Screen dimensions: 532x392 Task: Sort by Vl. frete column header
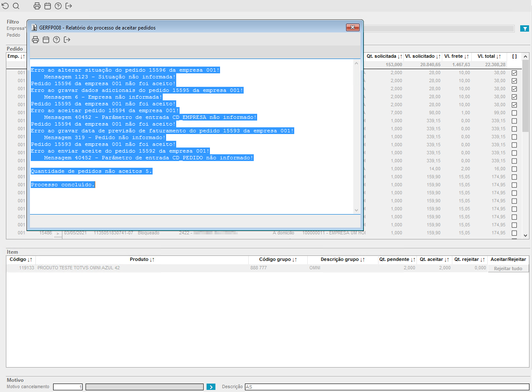tap(457, 56)
